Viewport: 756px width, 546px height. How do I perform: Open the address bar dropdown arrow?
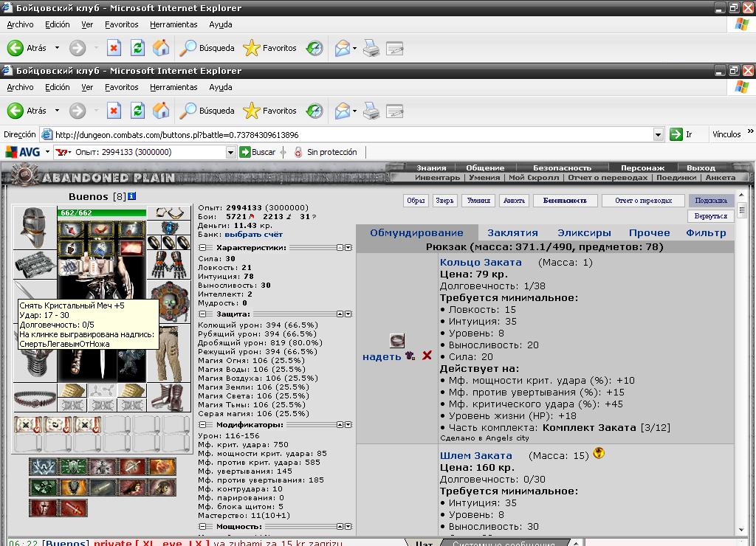pyautogui.click(x=658, y=135)
